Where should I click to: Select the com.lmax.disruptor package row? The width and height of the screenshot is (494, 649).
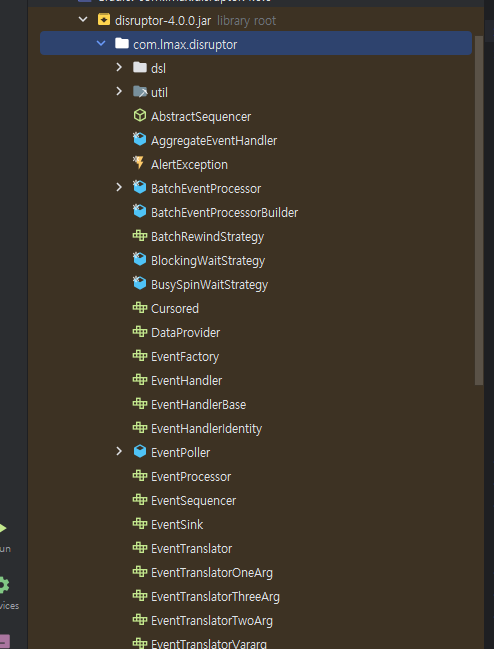(256, 43)
